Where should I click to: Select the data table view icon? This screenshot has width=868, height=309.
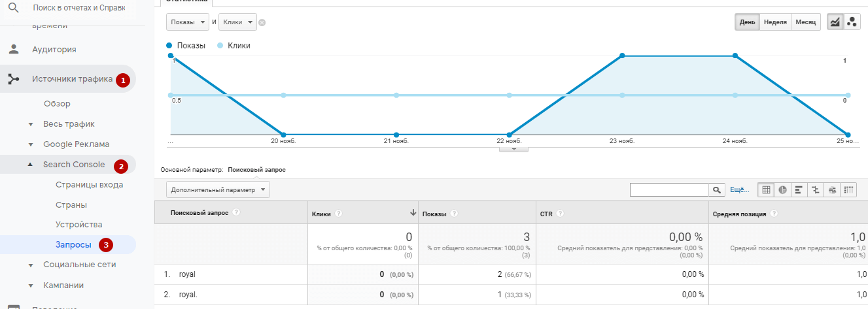(766, 189)
